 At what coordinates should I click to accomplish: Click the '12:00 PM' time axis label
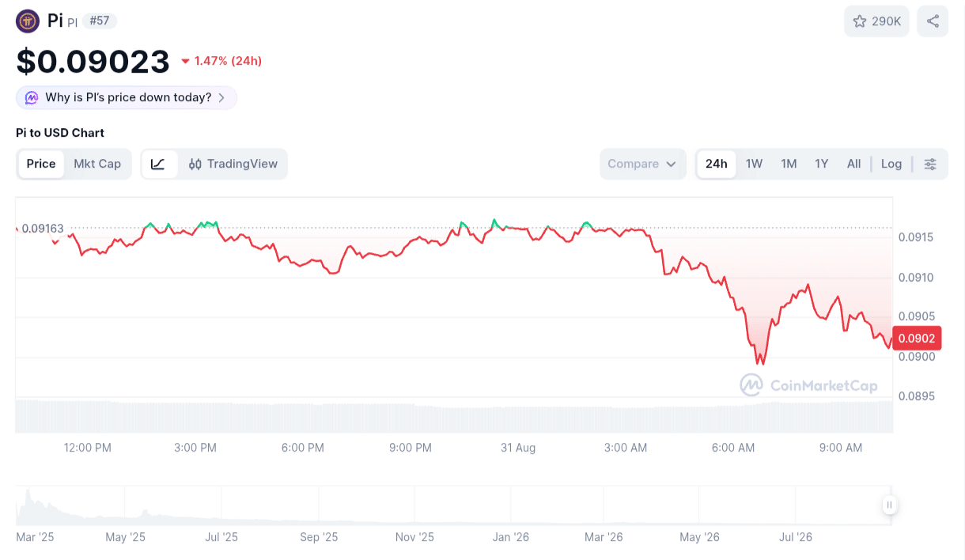point(88,448)
